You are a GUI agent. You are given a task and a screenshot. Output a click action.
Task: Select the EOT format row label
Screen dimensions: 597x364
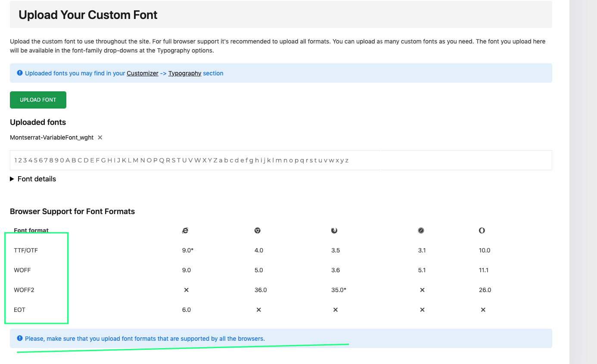tap(20, 310)
